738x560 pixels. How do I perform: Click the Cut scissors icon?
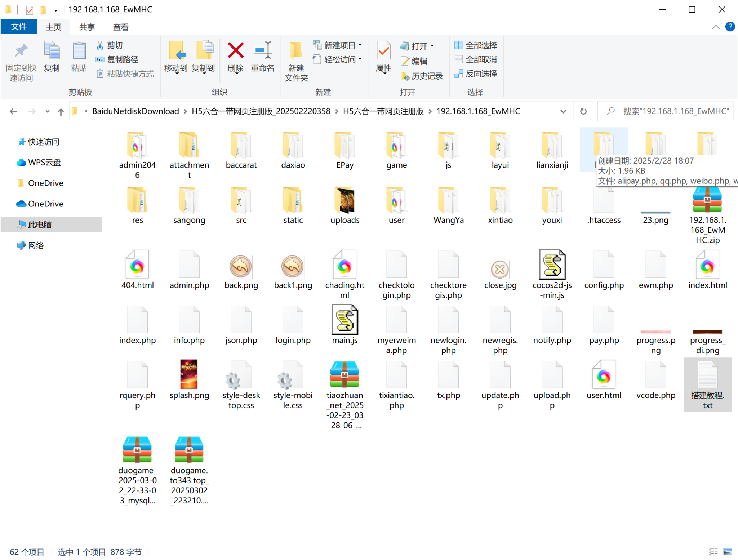pyautogui.click(x=100, y=45)
